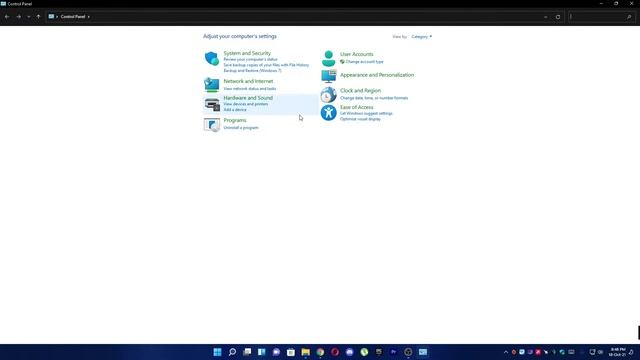Click the Control Panel breadcrumb in the address bar
The width and height of the screenshot is (640, 360).
pos(73,17)
